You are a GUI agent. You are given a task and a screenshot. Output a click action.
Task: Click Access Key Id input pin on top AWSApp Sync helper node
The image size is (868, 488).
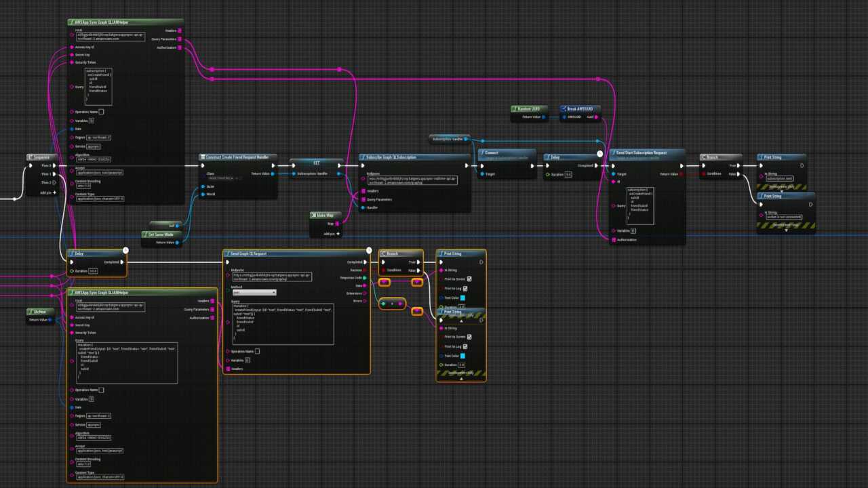[72, 47]
